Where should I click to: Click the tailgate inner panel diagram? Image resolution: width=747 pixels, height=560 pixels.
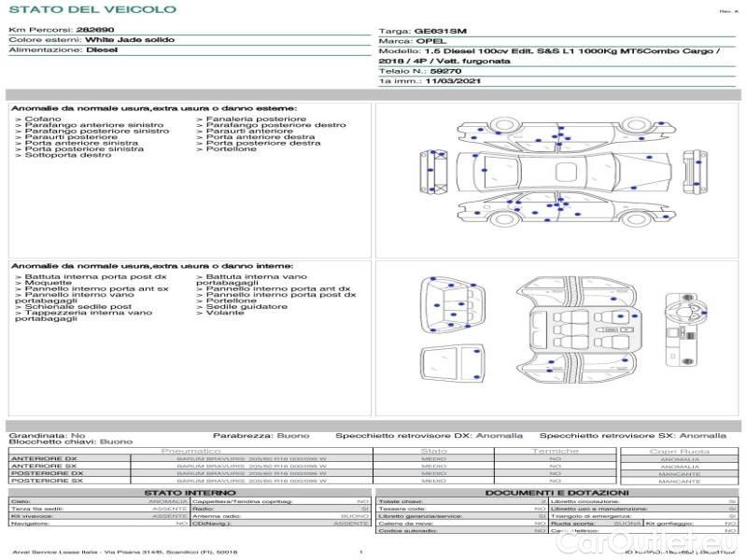[452, 363]
